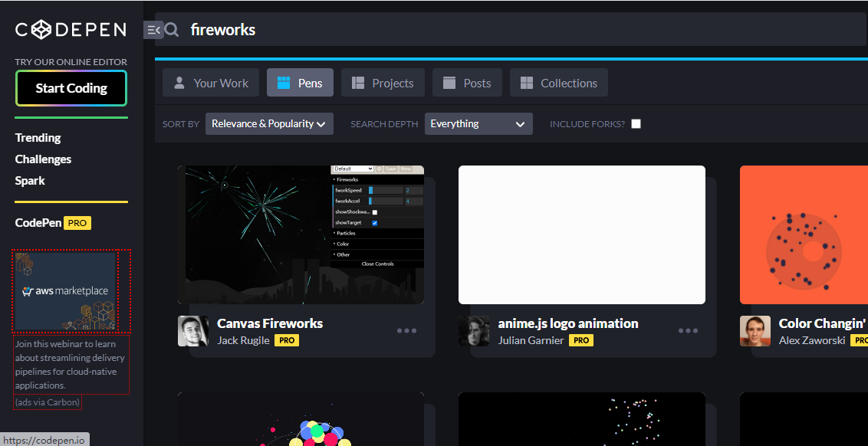Image resolution: width=868 pixels, height=446 pixels.
Task: Open the Challenges page
Action: [x=43, y=159]
